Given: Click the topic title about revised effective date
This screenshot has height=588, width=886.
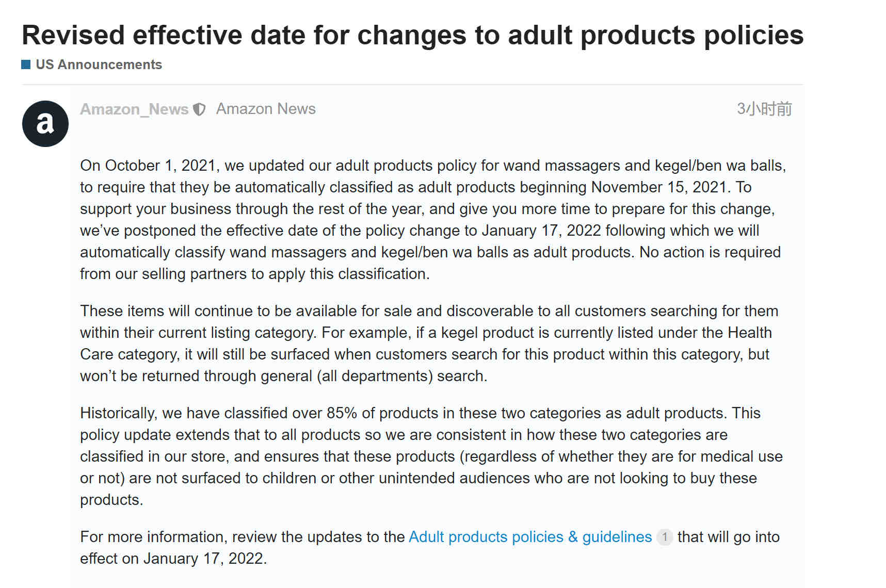Looking at the screenshot, I should pyautogui.click(x=413, y=35).
